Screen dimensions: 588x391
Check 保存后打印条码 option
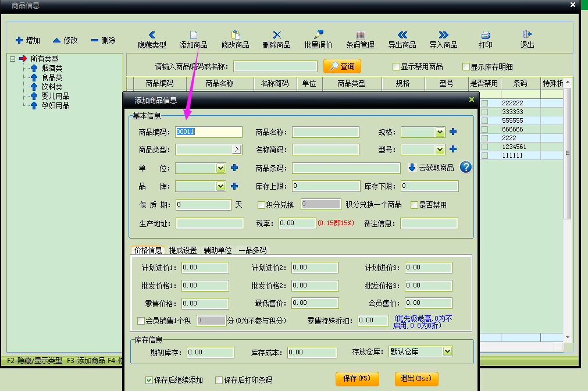click(x=219, y=380)
